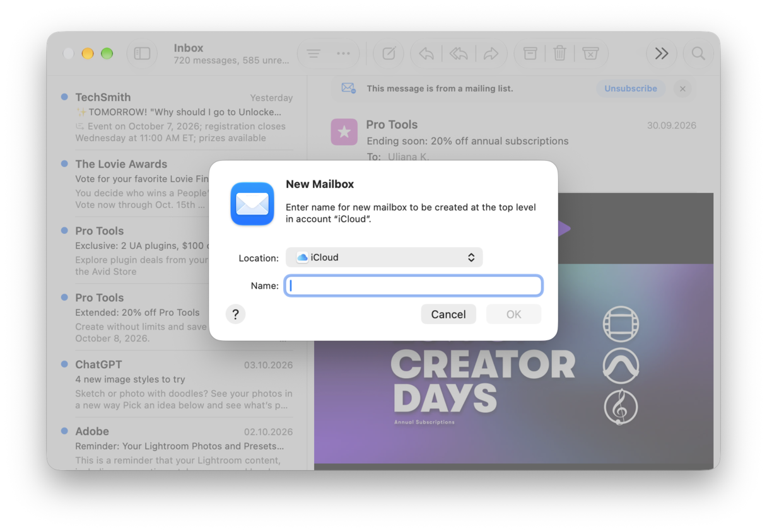
Task: Open the more options ellipsis icon
Action: coord(343,54)
